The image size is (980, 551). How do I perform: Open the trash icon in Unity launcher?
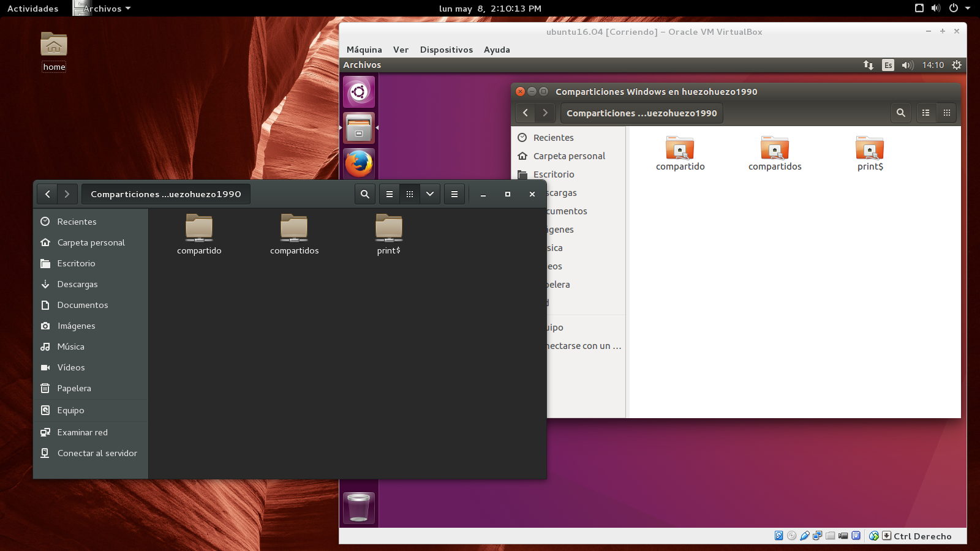click(x=359, y=508)
